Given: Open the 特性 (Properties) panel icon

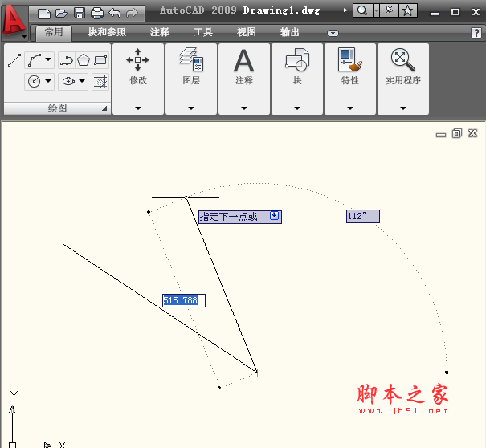Looking at the screenshot, I should [350, 59].
